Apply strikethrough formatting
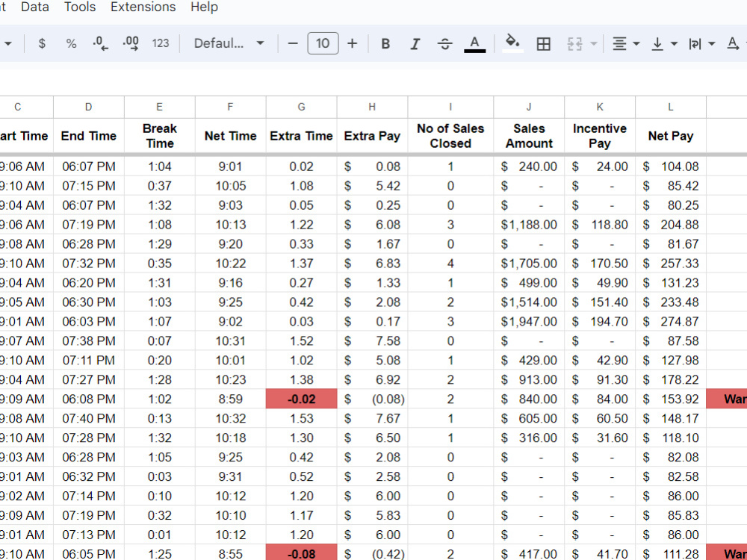 coord(444,43)
